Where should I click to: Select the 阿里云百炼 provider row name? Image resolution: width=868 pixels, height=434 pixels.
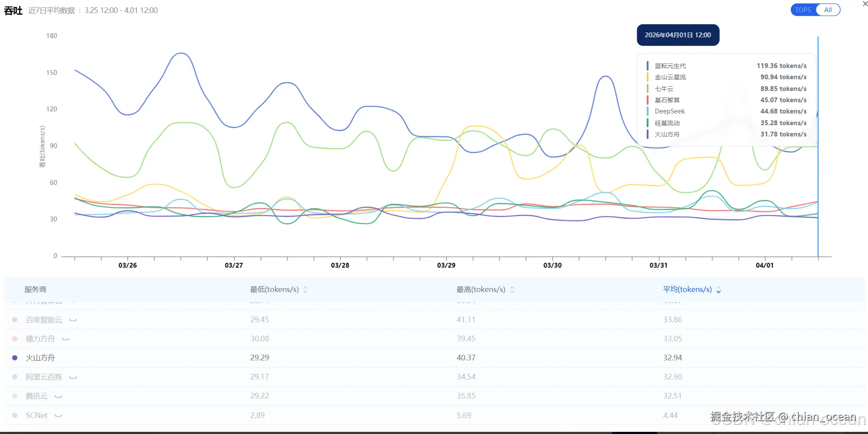(44, 377)
